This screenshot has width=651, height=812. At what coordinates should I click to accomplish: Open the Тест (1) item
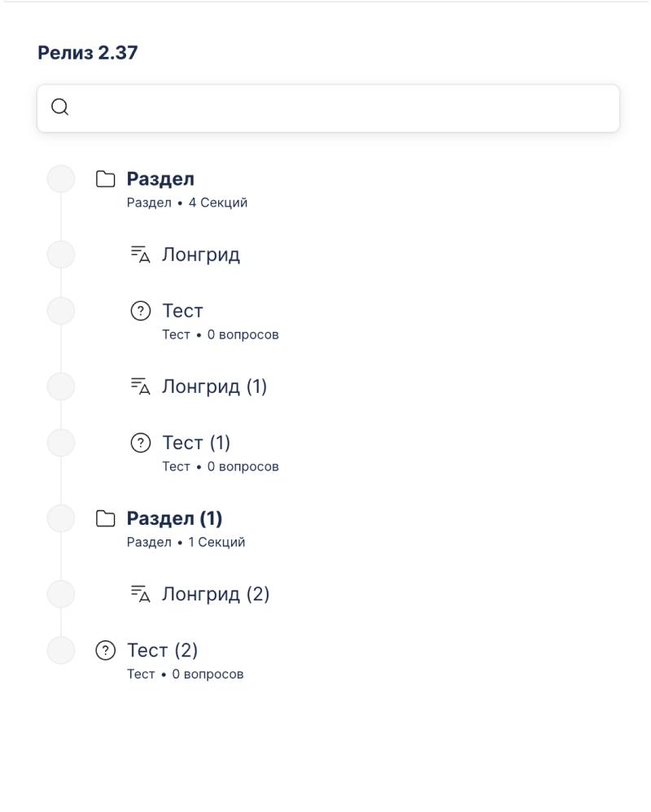tap(196, 443)
